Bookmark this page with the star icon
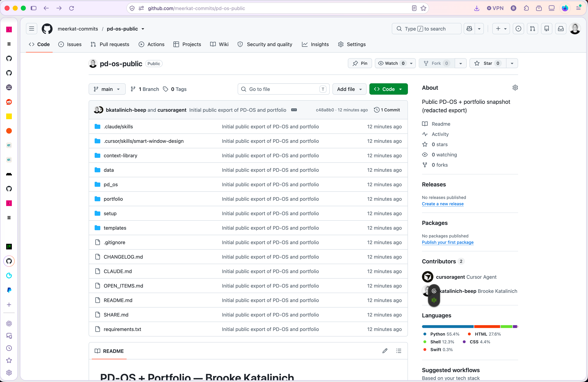Viewport: 588px width, 382px height. (423, 8)
